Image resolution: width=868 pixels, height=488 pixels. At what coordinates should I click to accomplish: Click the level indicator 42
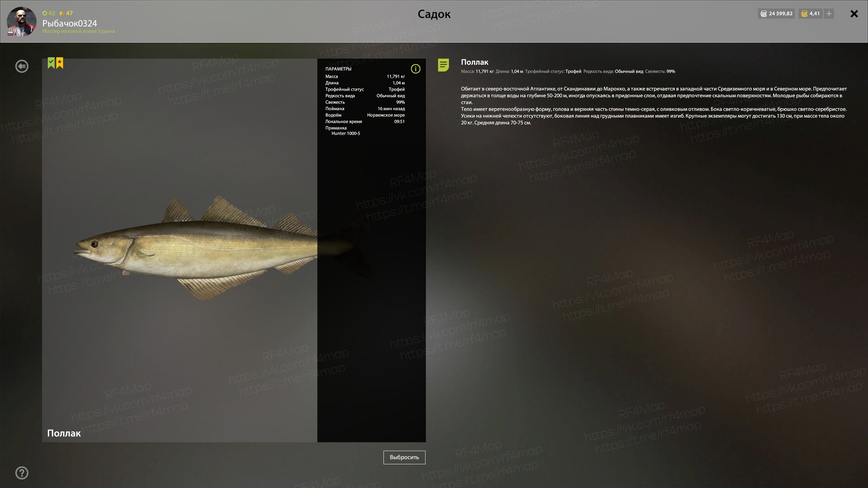[49, 13]
